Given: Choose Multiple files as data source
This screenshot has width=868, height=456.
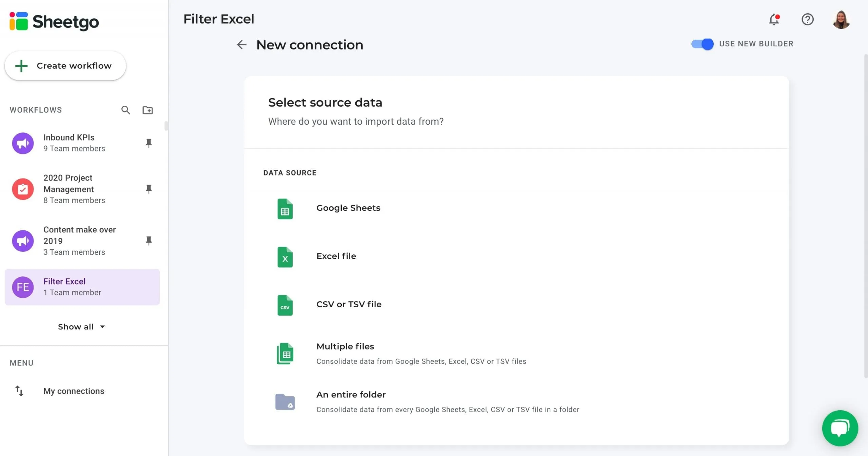Looking at the screenshot, I should tap(516, 353).
